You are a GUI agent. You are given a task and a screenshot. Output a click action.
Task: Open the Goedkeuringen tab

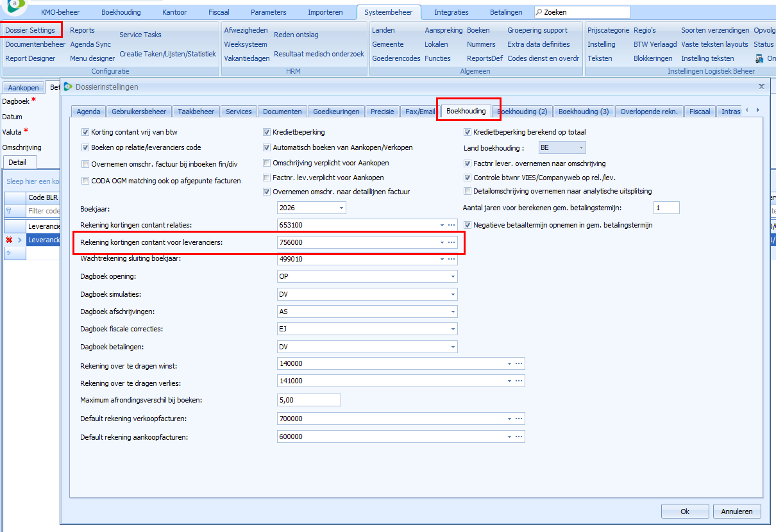tap(337, 112)
